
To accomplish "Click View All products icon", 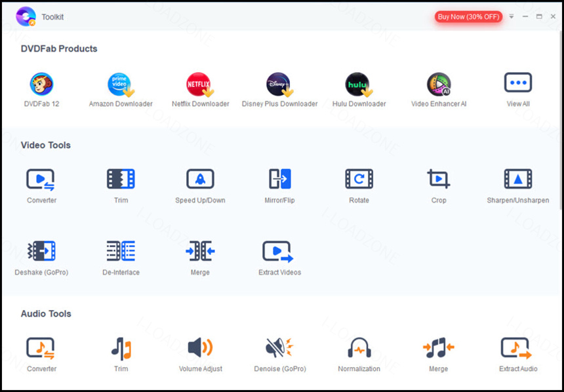I will click(518, 83).
